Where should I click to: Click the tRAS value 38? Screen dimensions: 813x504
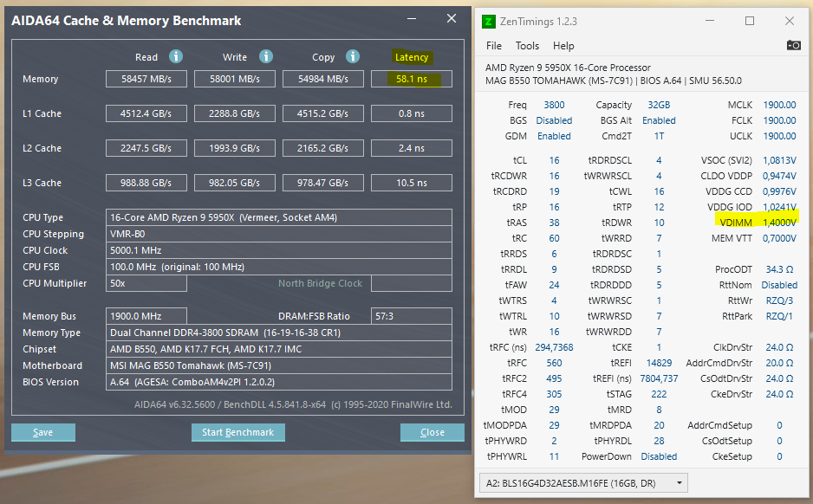pyautogui.click(x=554, y=223)
